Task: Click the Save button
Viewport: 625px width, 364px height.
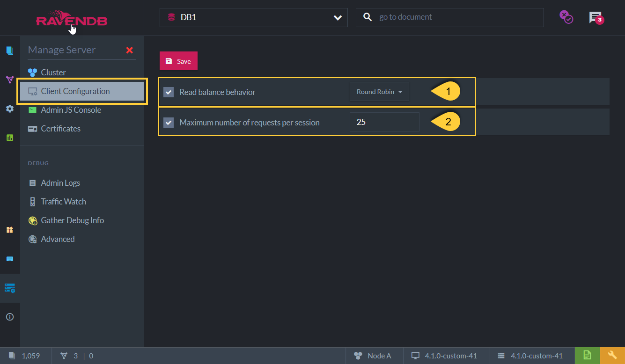Action: (178, 61)
